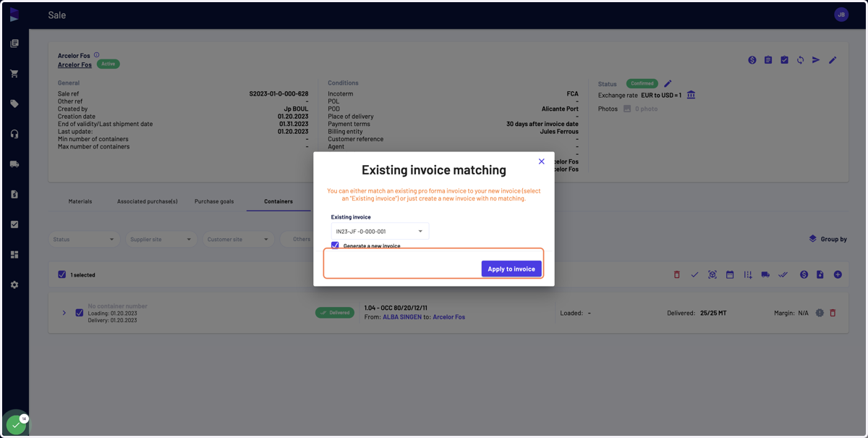Click the plus circle add icon
This screenshot has width=868, height=438.
(838, 274)
